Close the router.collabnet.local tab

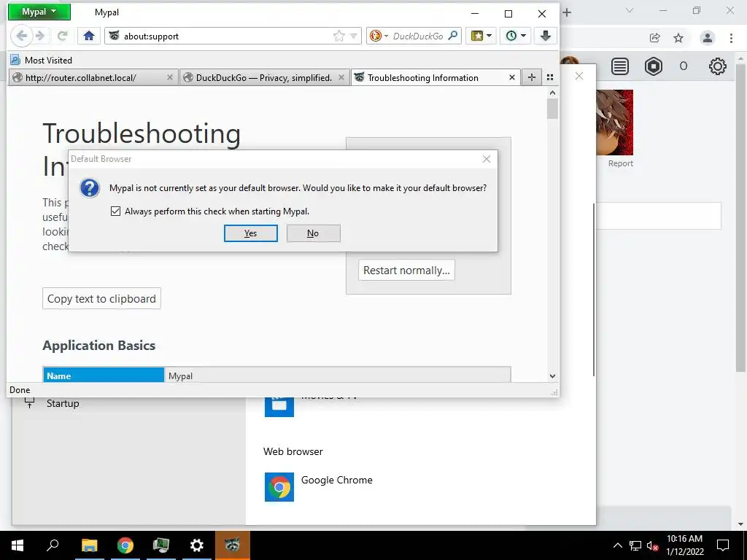[169, 77]
